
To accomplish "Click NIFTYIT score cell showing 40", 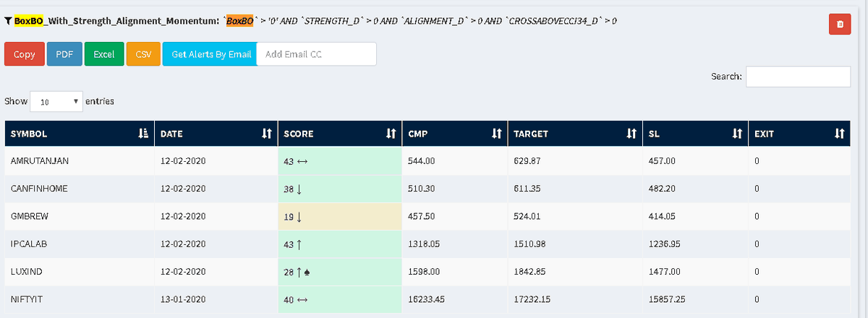I will click(x=340, y=299).
